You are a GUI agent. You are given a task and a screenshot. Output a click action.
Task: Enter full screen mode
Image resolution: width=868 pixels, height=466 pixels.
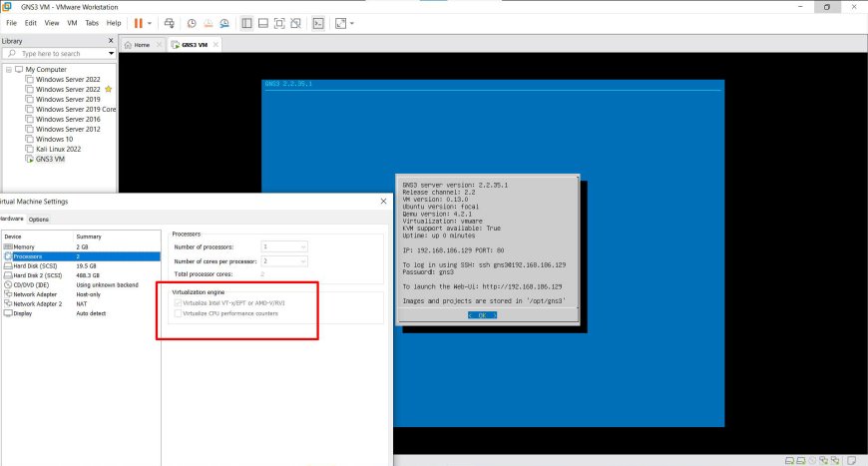tap(279, 23)
